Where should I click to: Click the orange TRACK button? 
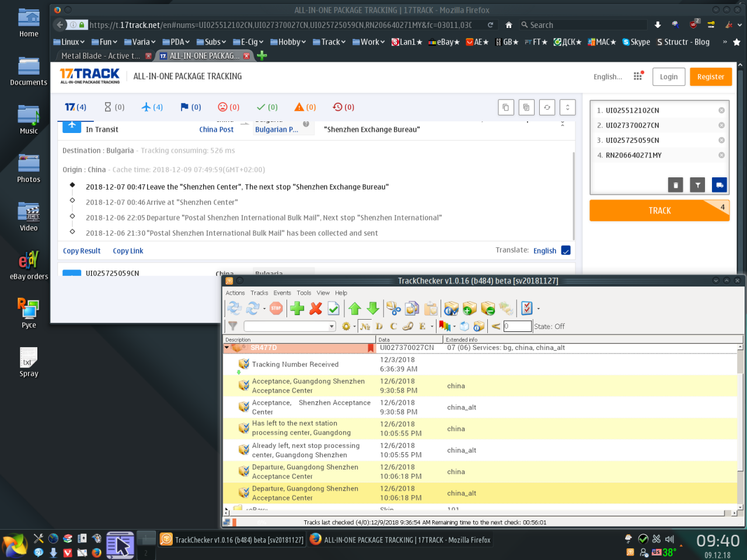(x=659, y=211)
